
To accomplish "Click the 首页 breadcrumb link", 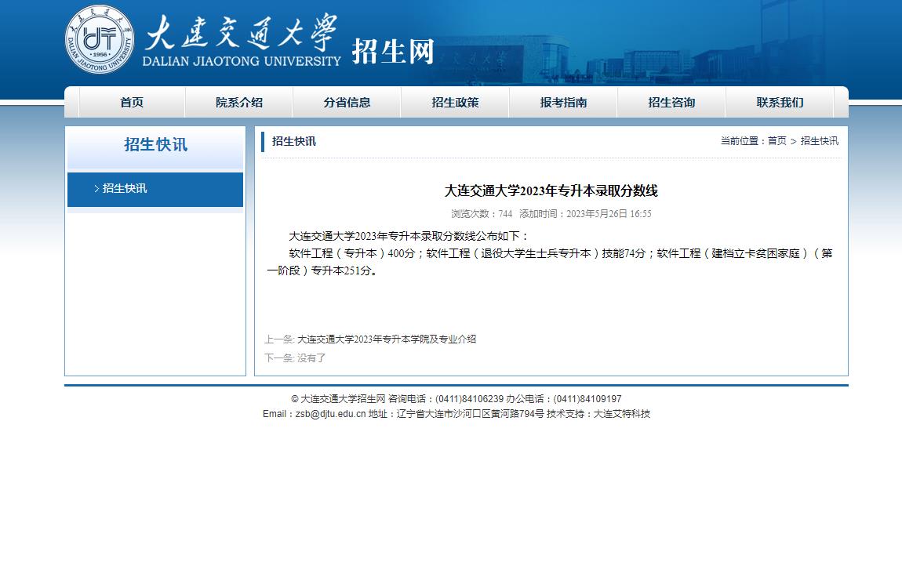I will pyautogui.click(x=777, y=141).
